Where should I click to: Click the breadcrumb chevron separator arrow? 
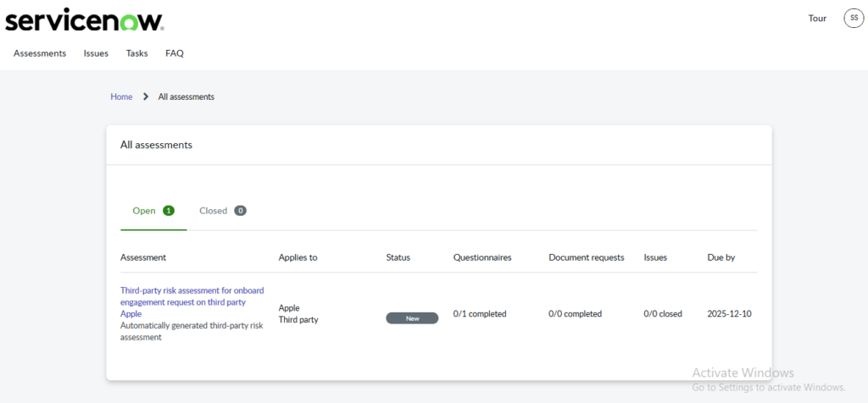tap(146, 97)
